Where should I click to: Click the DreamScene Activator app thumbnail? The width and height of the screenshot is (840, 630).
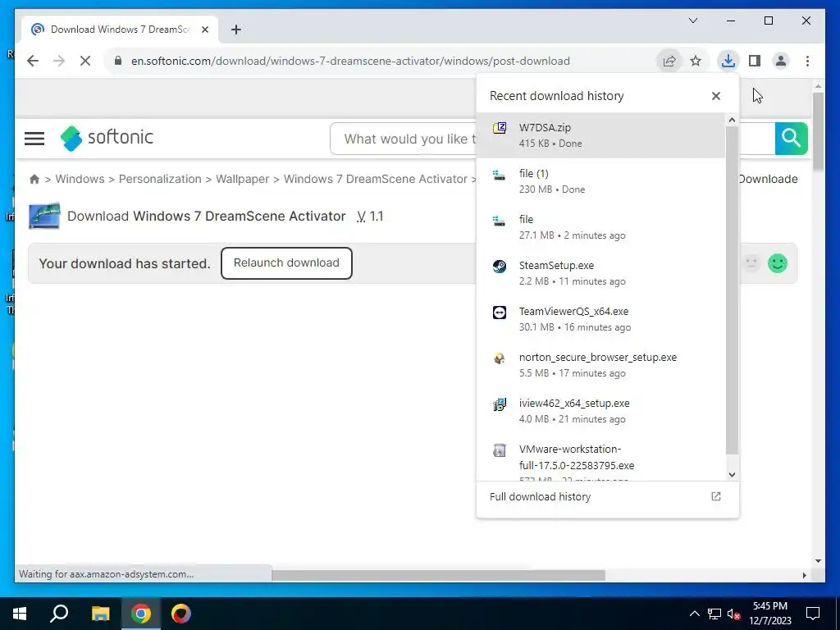point(44,216)
